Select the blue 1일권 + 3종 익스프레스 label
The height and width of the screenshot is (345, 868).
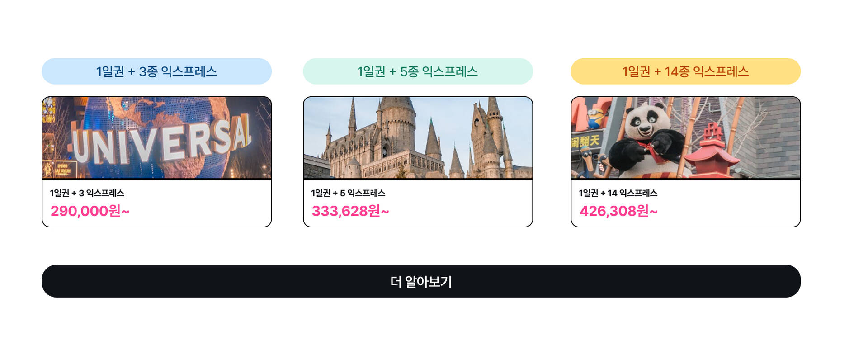(x=156, y=71)
